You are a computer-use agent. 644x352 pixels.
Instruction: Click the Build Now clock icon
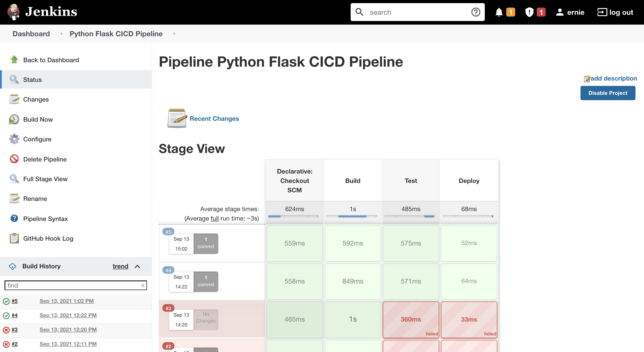point(14,119)
